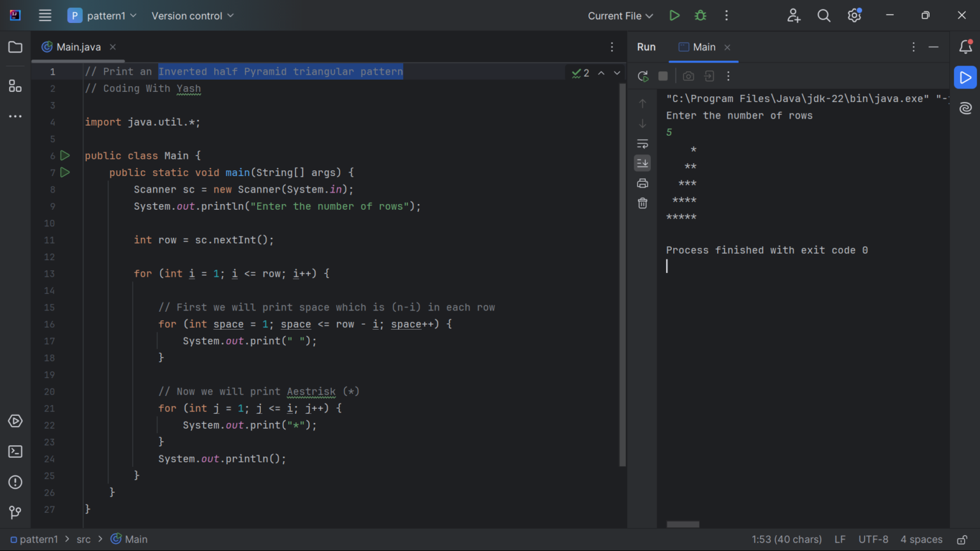Open the main hamburger menu

coord(45,15)
